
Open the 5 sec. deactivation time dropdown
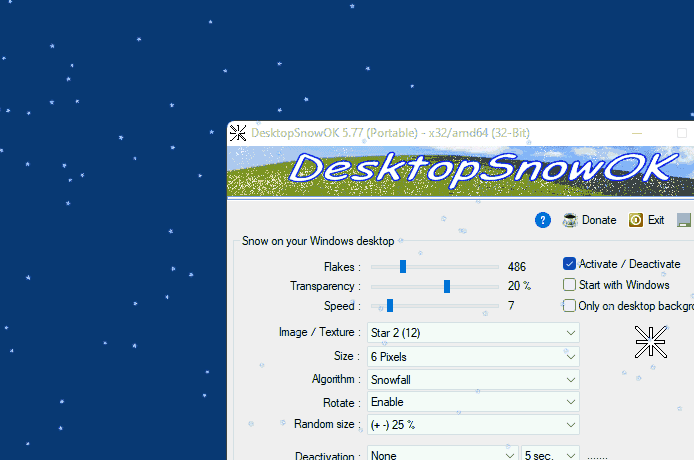tap(550, 454)
